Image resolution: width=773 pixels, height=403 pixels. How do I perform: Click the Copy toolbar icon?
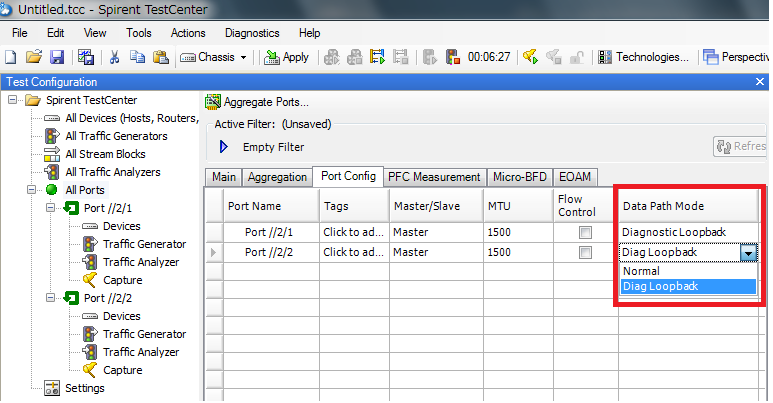click(x=137, y=57)
